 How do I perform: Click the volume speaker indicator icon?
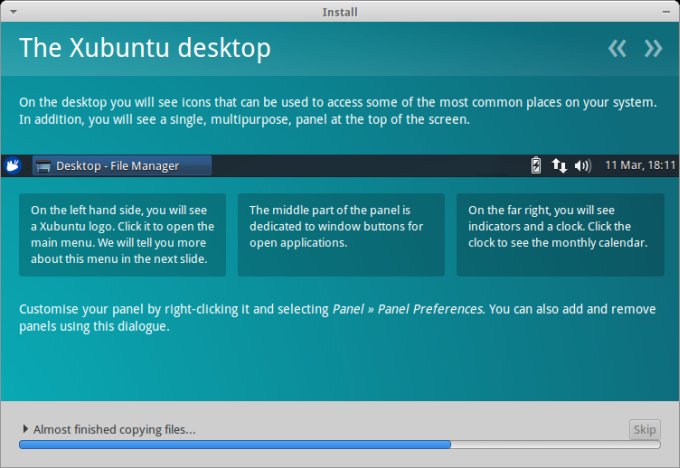coord(583,166)
